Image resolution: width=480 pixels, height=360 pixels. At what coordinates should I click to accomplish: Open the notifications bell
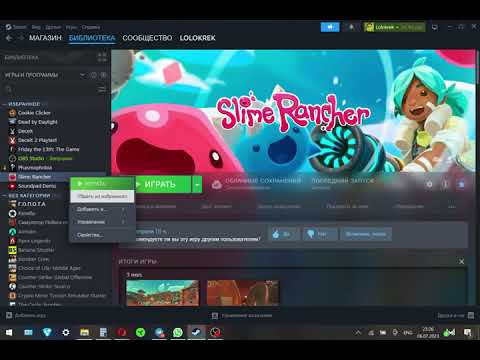click(x=351, y=27)
